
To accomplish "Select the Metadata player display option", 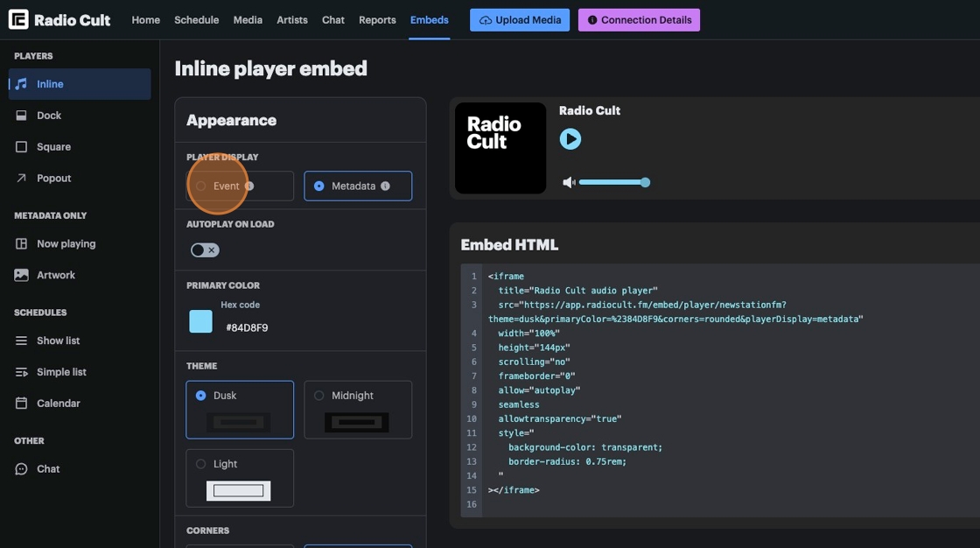I will click(358, 186).
